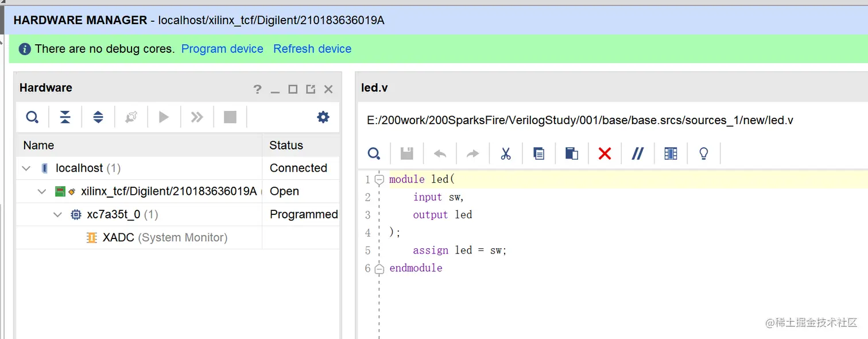Click code line 'output led'
This screenshot has width=868, height=339.
click(x=443, y=215)
